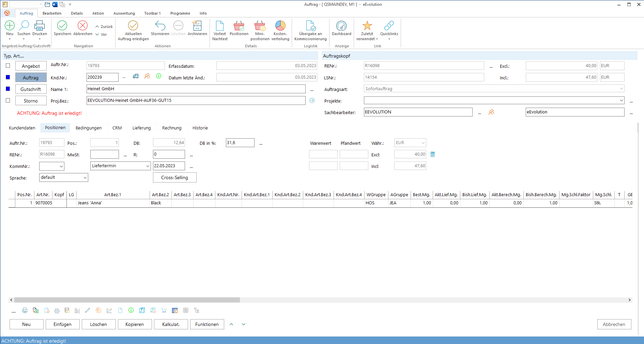
Task: Open the Suchen search tool
Action: click(24, 26)
